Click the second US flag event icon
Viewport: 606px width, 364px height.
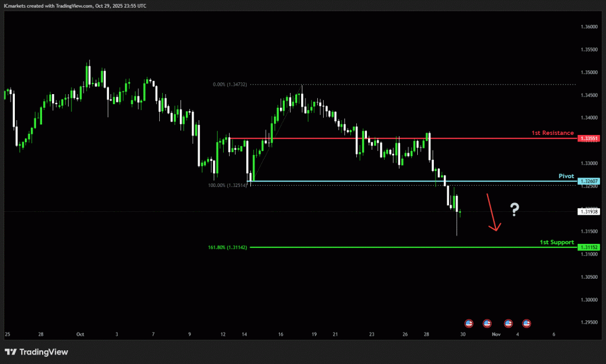click(487, 323)
